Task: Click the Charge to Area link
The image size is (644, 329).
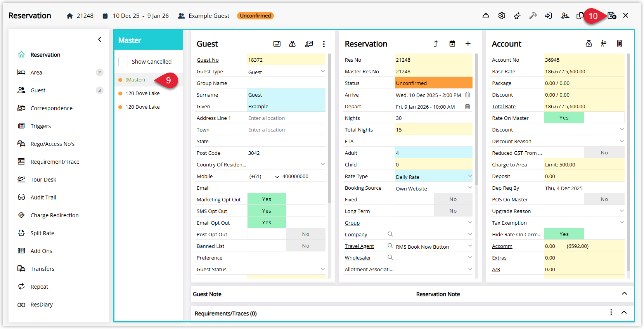Action: click(x=509, y=165)
